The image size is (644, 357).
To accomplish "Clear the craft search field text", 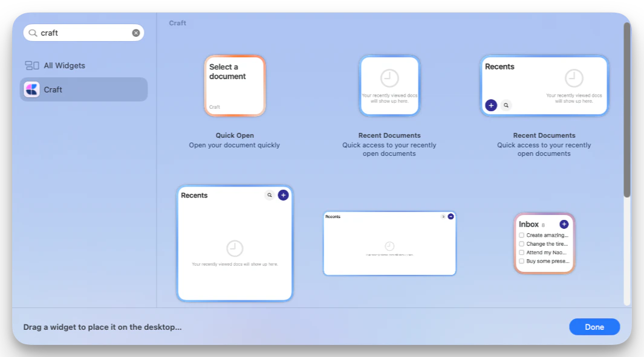I will pos(136,33).
